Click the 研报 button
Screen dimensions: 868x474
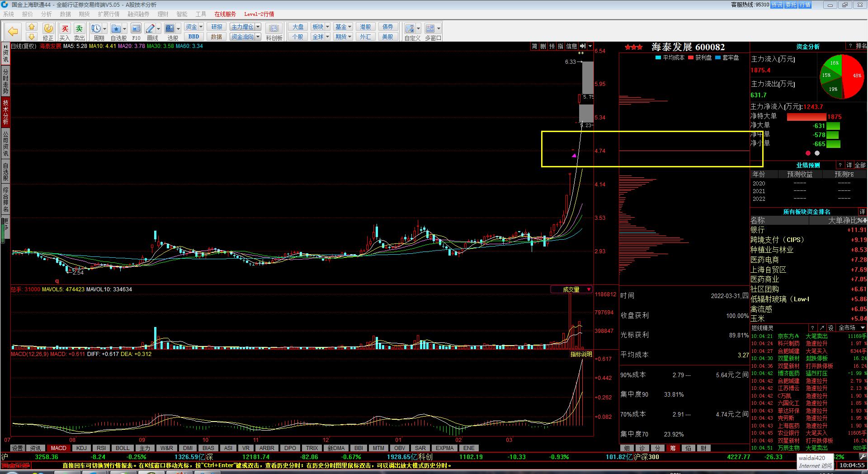pos(217,27)
